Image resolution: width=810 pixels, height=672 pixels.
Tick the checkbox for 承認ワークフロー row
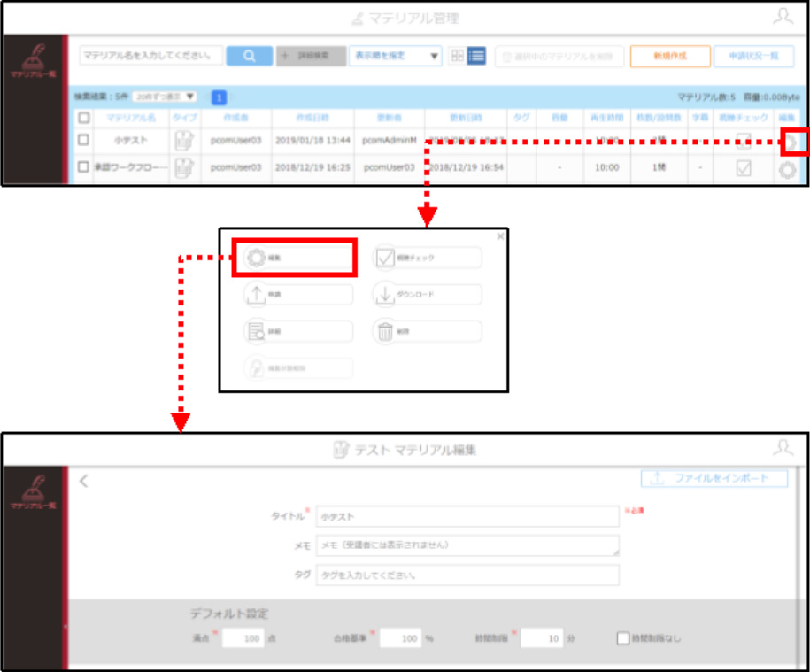click(x=83, y=166)
